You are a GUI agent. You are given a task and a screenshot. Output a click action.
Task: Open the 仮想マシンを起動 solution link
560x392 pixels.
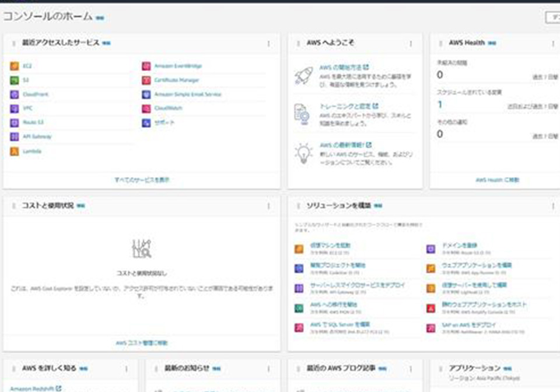(x=330, y=245)
